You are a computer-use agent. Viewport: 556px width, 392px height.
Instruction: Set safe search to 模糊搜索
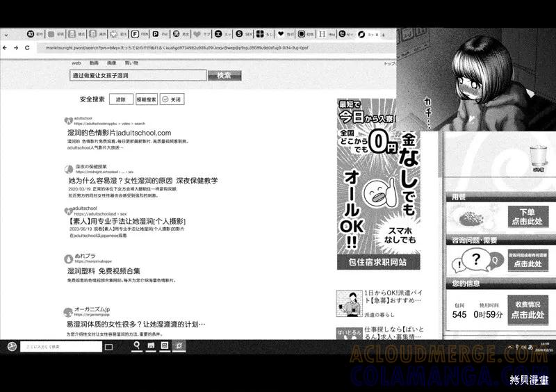[147, 99]
